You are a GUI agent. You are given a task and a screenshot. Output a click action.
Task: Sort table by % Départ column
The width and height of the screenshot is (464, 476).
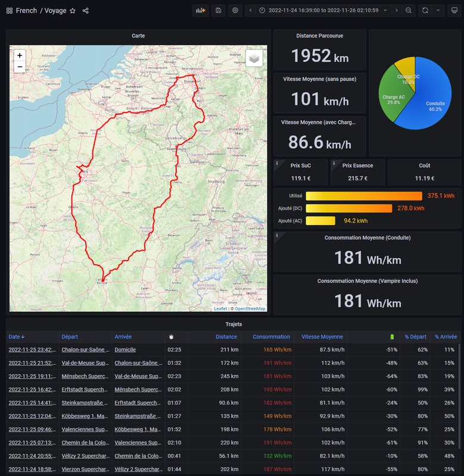pos(415,337)
